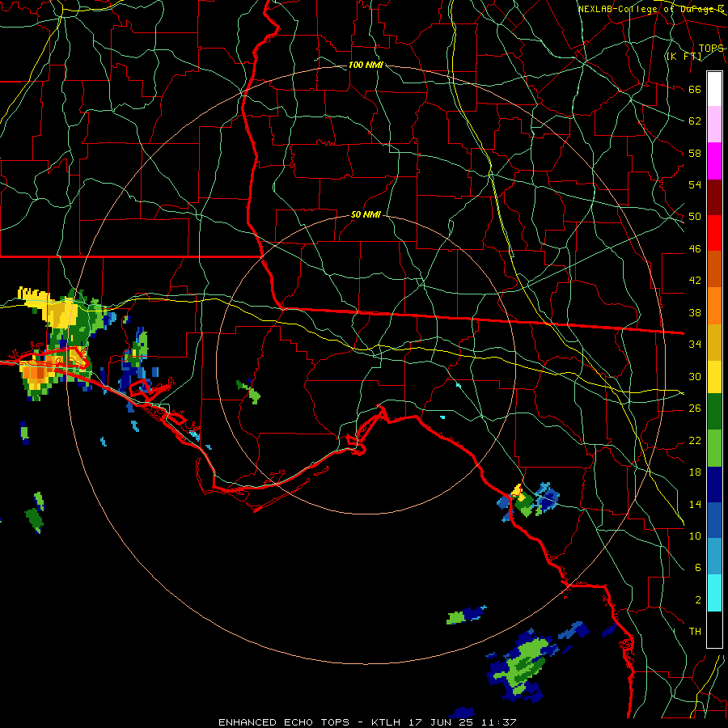
Task: Pick the magenta legend color band
Action: point(714,161)
